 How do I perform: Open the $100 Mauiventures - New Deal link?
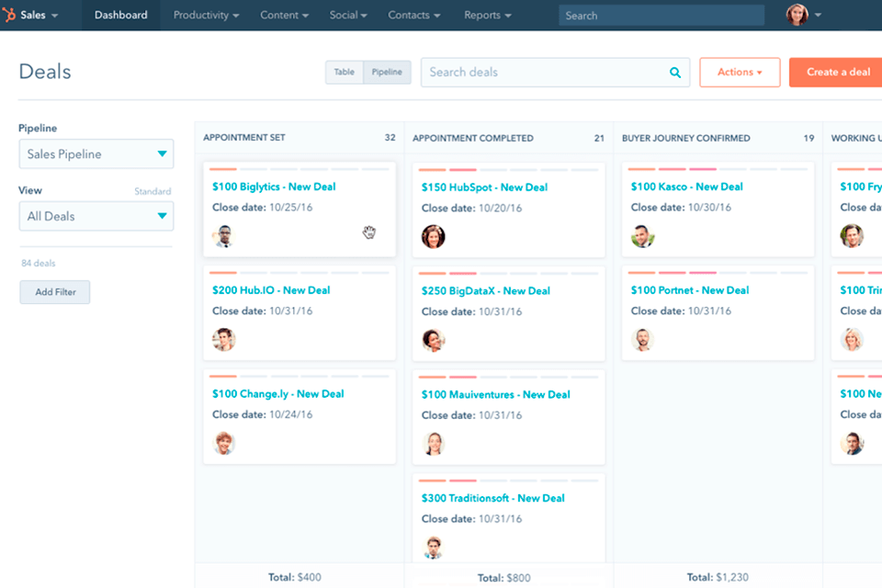(495, 394)
